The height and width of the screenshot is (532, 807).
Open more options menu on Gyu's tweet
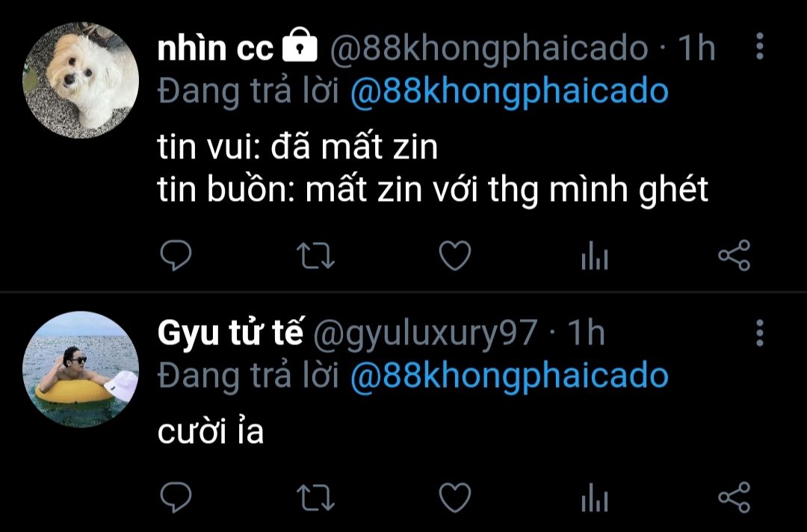[x=760, y=332]
